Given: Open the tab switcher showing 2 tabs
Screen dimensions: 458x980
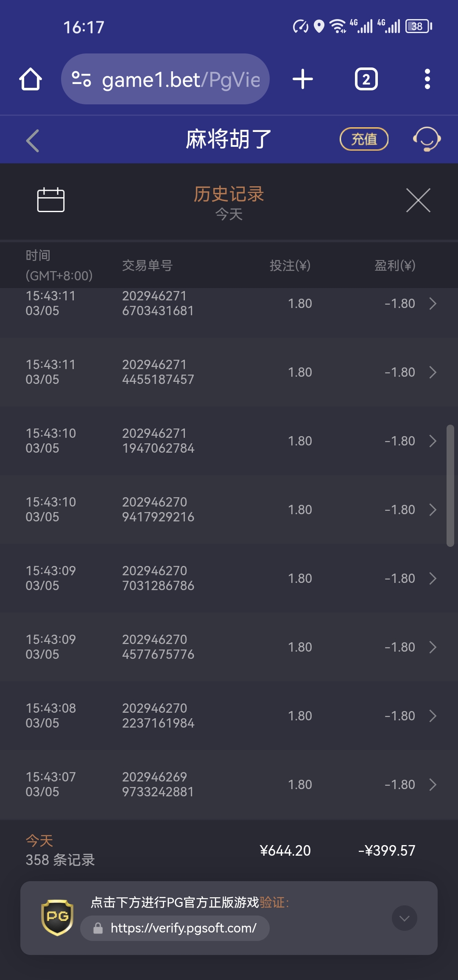Looking at the screenshot, I should [366, 79].
